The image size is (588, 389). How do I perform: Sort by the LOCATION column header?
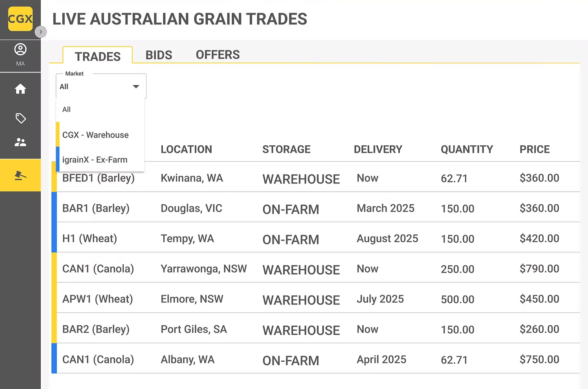pos(186,149)
